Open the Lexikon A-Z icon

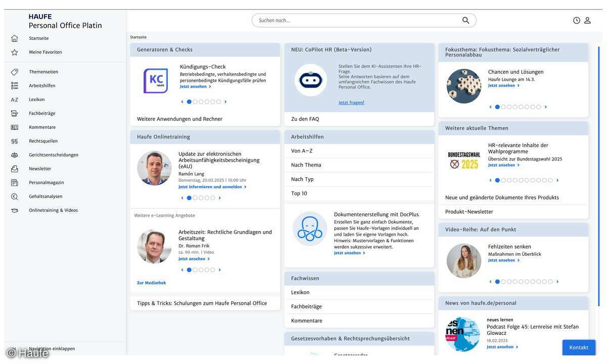coord(15,100)
